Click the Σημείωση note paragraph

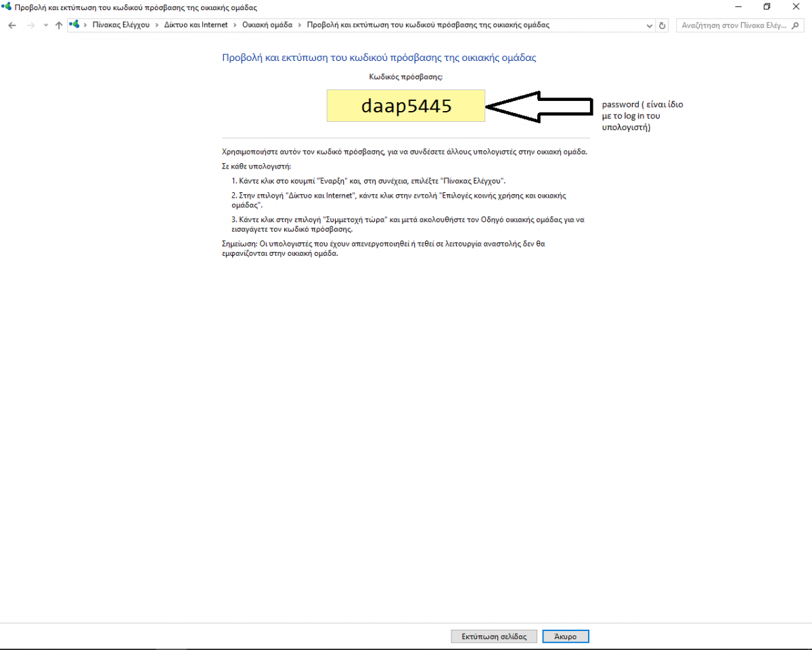tap(384, 248)
